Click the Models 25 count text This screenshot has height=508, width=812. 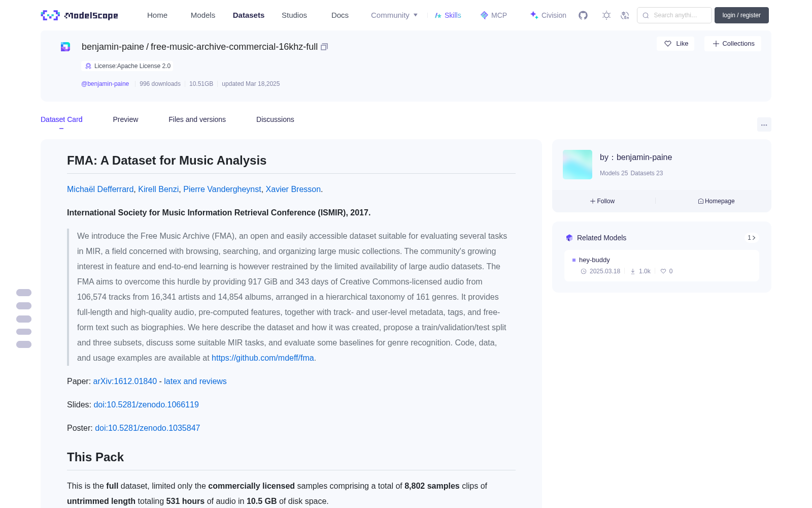pyautogui.click(x=614, y=173)
